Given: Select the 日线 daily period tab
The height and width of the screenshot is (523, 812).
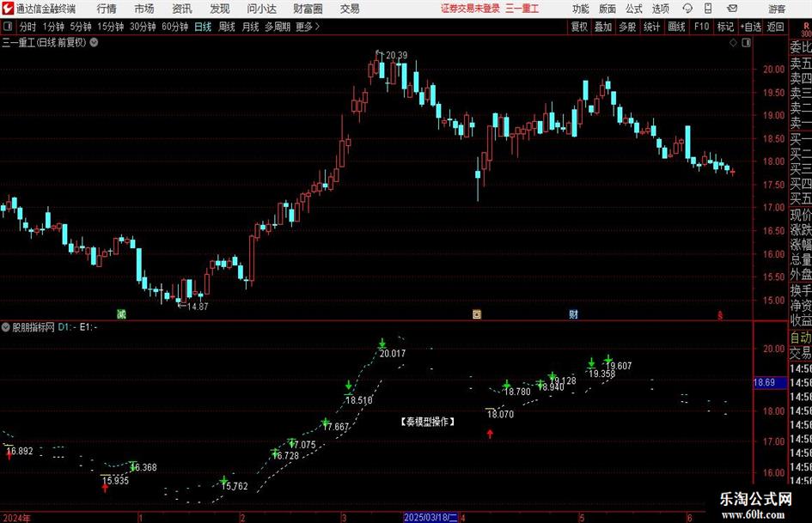Looking at the screenshot, I should click(203, 27).
